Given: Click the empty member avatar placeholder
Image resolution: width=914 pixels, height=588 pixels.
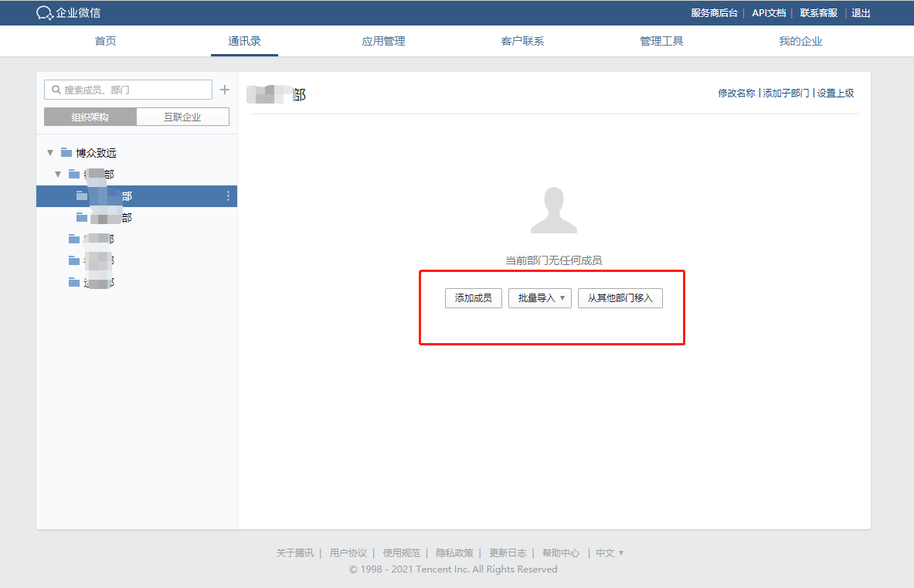Looking at the screenshot, I should [x=553, y=210].
